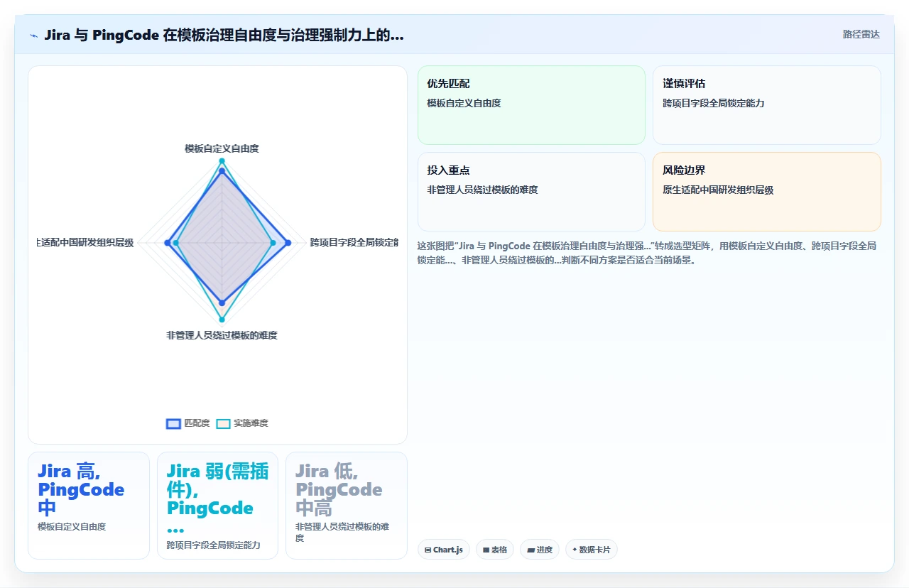Select the 表格 tag
Image resolution: width=909 pixels, height=588 pixels.
(x=495, y=550)
